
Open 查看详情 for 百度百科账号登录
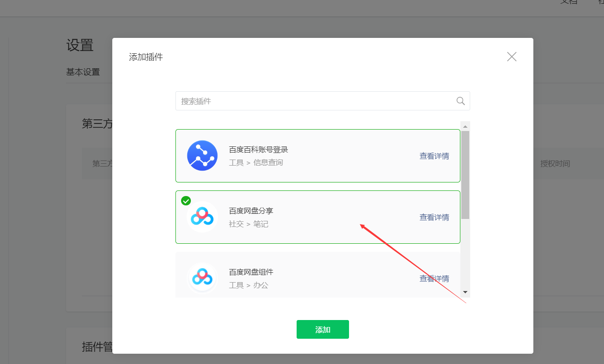pyautogui.click(x=434, y=156)
